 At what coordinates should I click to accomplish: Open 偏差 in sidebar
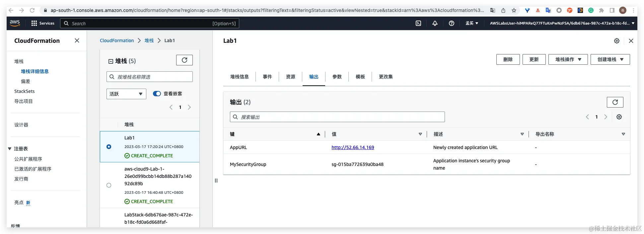point(26,81)
